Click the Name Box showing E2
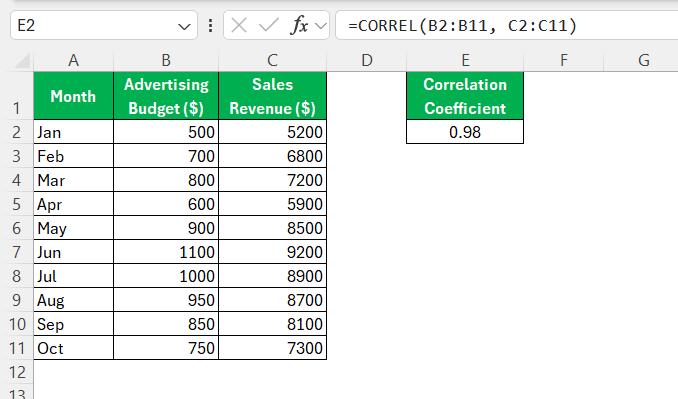678x399 pixels. pos(104,26)
